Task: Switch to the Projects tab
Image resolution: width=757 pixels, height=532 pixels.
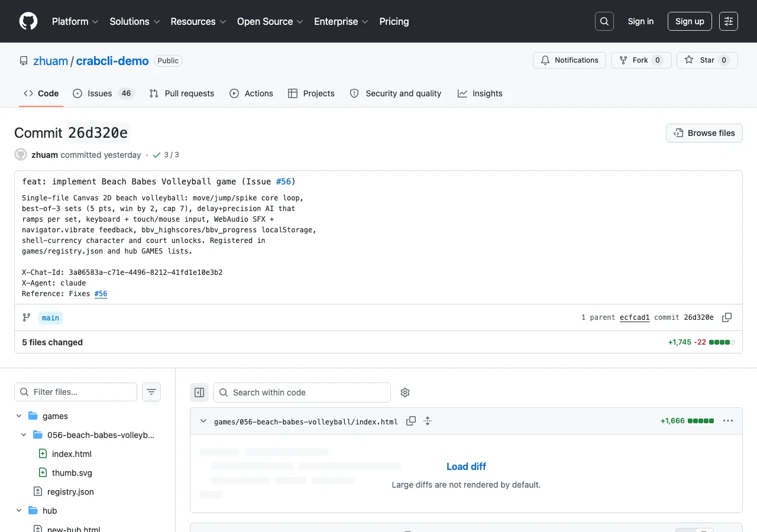Action: pos(311,93)
